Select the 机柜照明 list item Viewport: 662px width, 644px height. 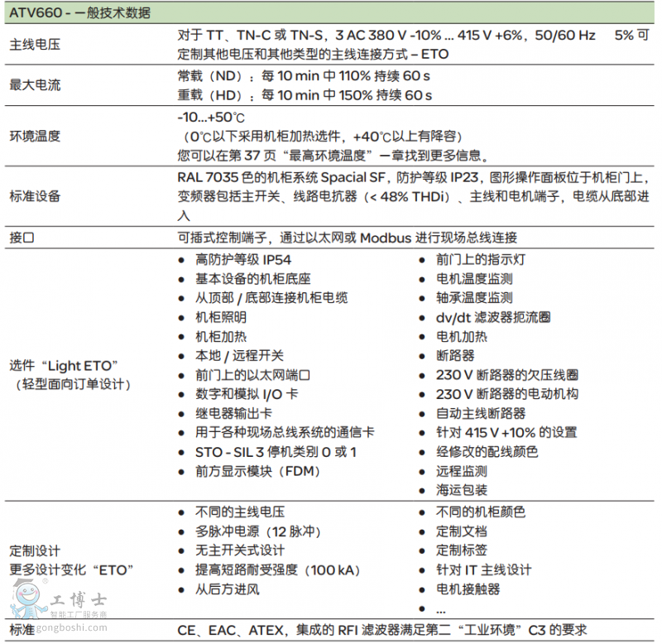[x=220, y=317]
